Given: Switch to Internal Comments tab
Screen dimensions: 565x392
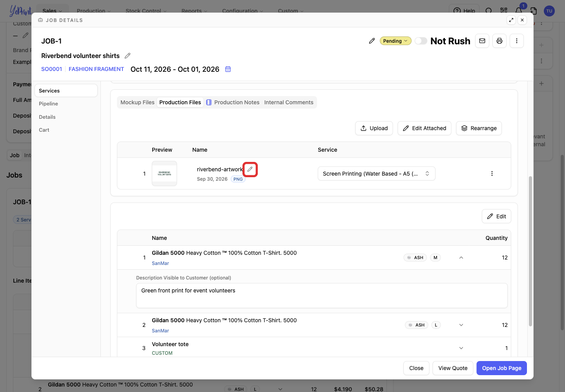Looking at the screenshot, I should [x=289, y=102].
